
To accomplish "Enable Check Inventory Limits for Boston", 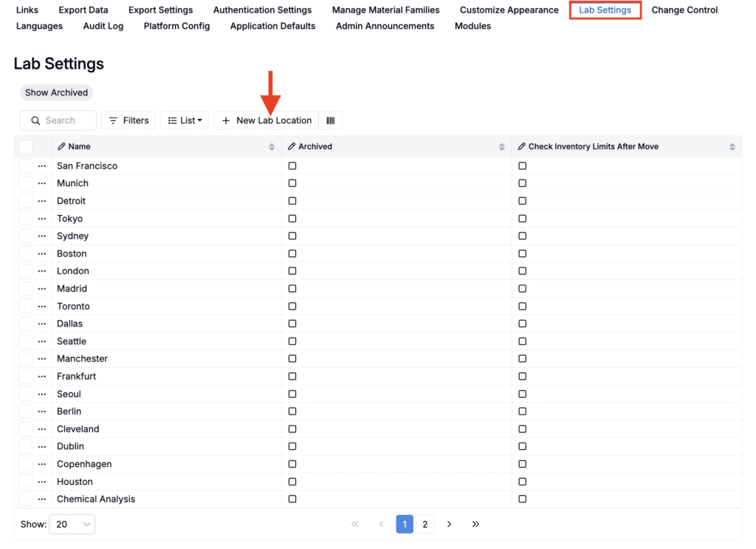I will click(x=523, y=253).
